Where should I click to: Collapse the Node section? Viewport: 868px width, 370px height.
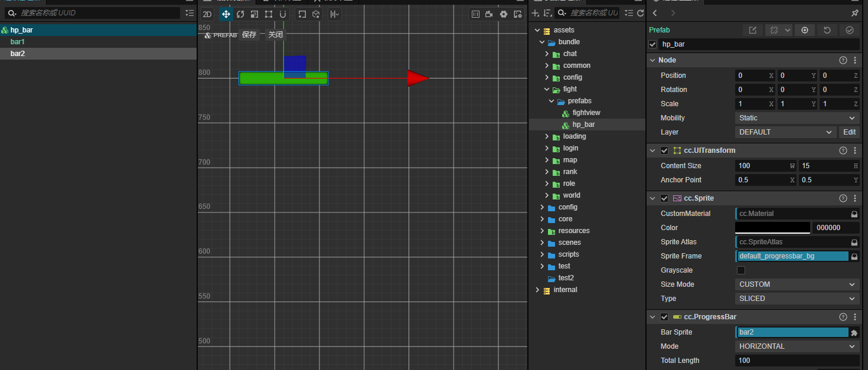click(652, 60)
